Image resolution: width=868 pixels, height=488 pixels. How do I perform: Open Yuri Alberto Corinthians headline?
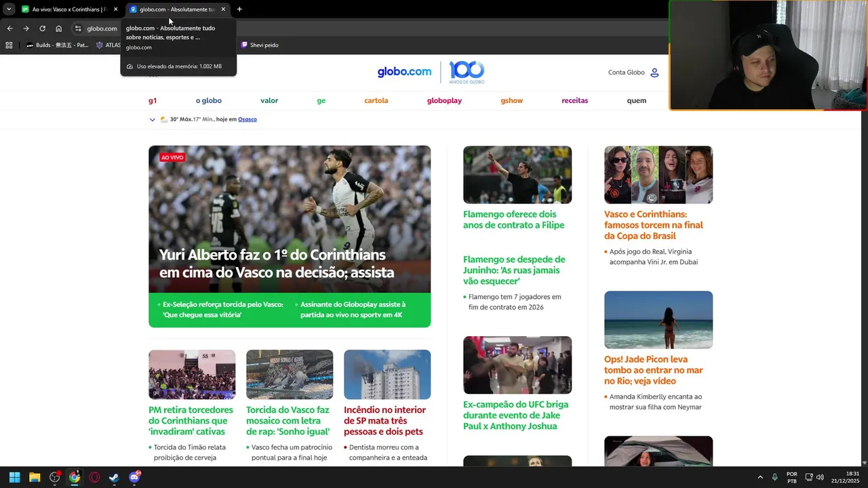click(277, 264)
